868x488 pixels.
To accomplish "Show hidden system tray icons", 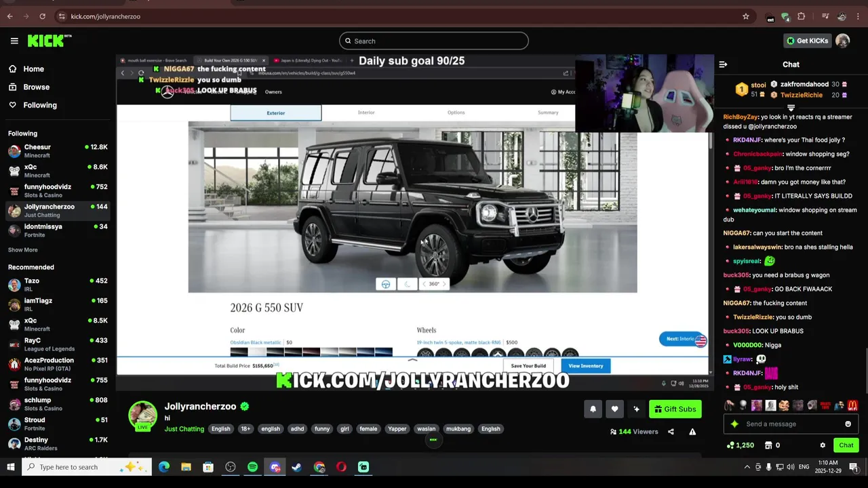I will point(747,467).
